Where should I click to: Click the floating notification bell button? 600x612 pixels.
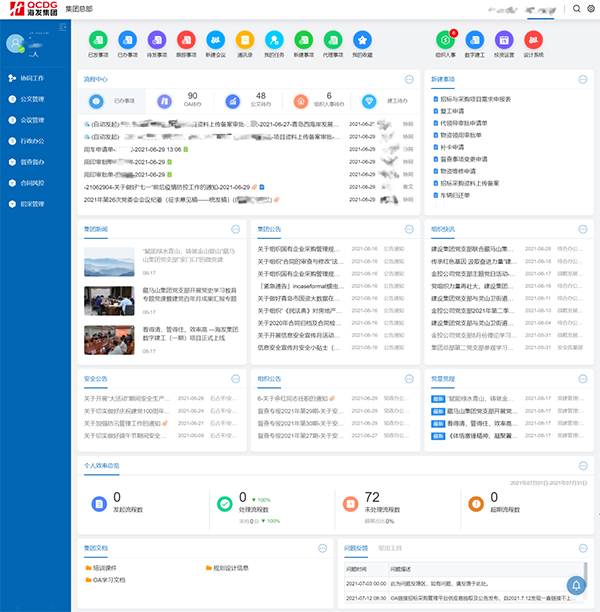tap(575, 585)
